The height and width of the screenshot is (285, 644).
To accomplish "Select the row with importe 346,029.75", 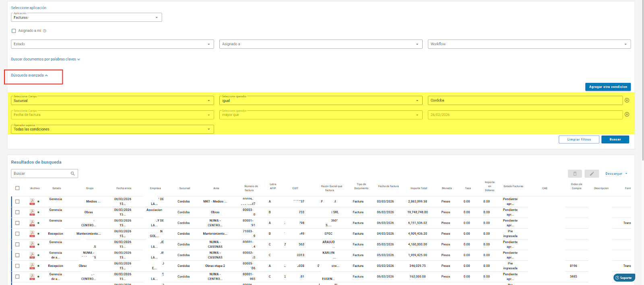I will [x=17, y=266].
